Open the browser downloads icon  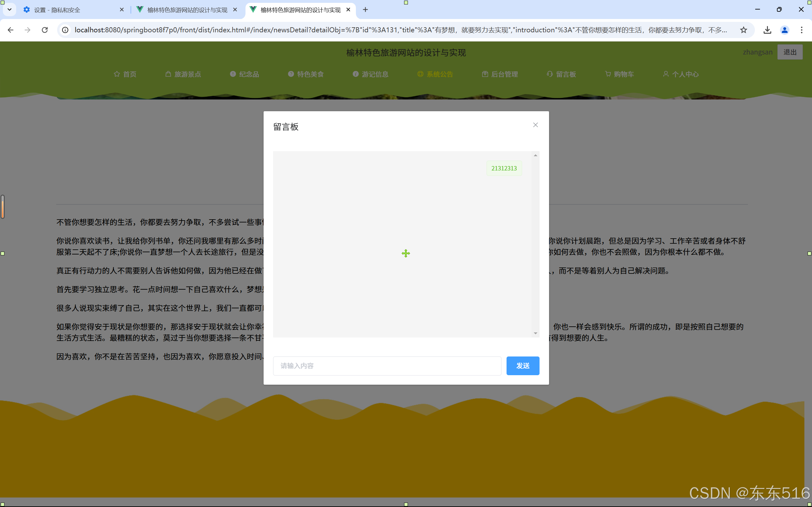[x=767, y=30]
